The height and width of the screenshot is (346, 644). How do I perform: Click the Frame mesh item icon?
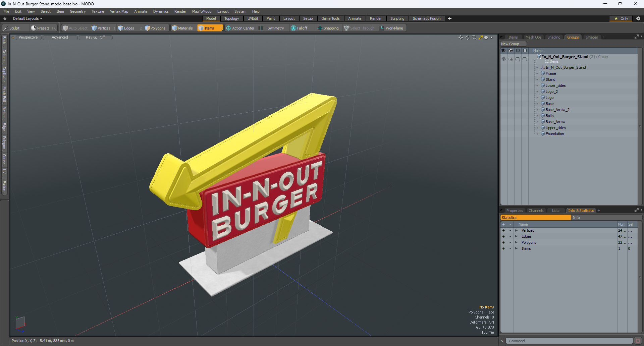[543, 73]
